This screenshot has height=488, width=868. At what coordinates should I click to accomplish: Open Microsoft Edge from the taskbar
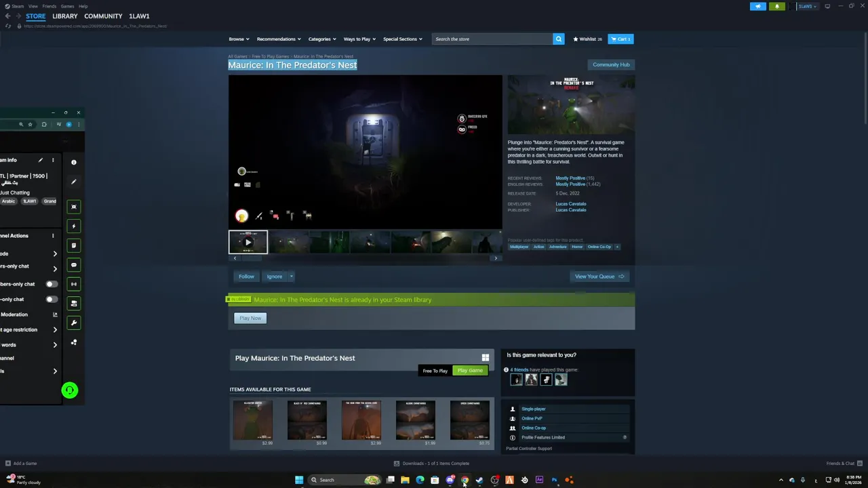[x=420, y=480]
